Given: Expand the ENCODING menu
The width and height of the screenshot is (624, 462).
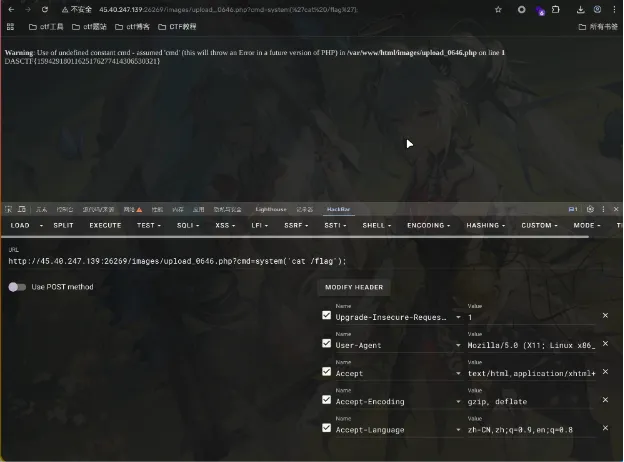Looking at the screenshot, I should tap(428, 225).
